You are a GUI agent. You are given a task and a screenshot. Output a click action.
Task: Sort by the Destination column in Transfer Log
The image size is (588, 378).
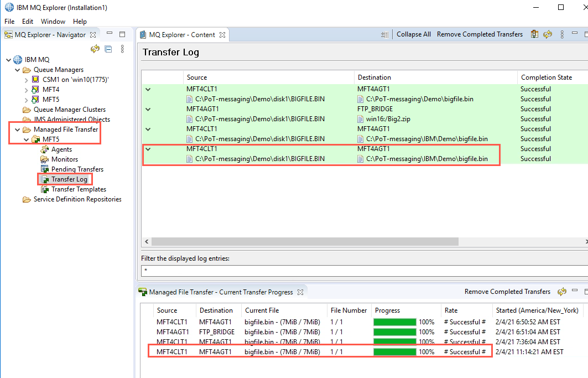pyautogui.click(x=436, y=77)
